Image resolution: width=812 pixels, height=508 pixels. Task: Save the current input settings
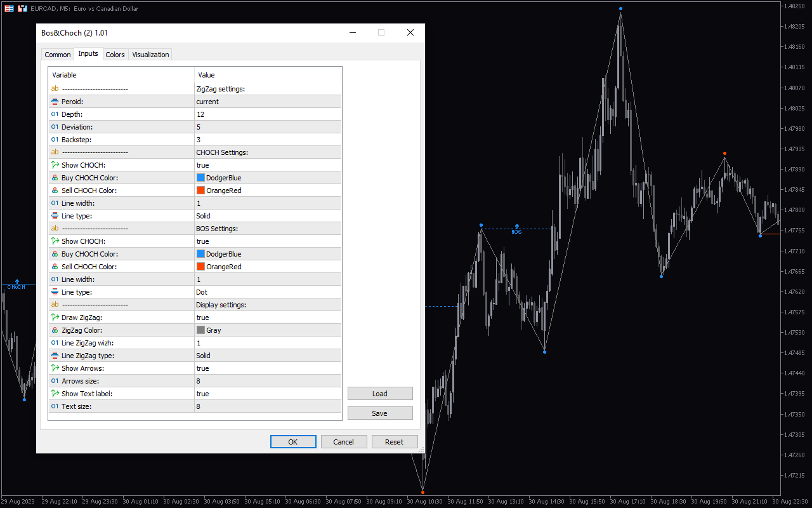(380, 413)
